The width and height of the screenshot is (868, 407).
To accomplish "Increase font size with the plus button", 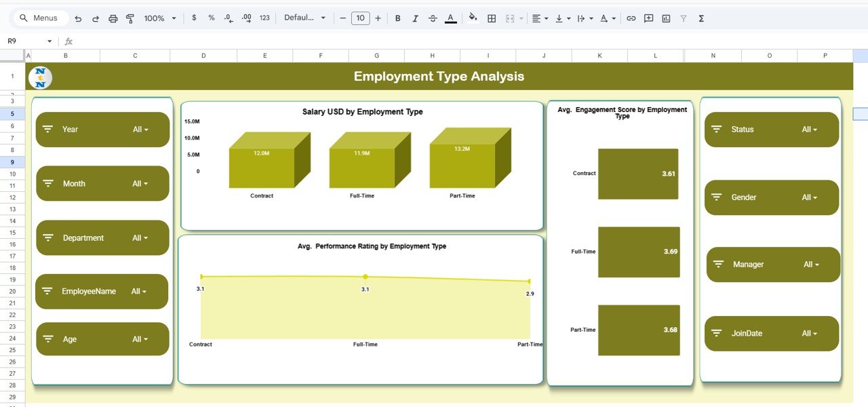I will click(x=378, y=18).
